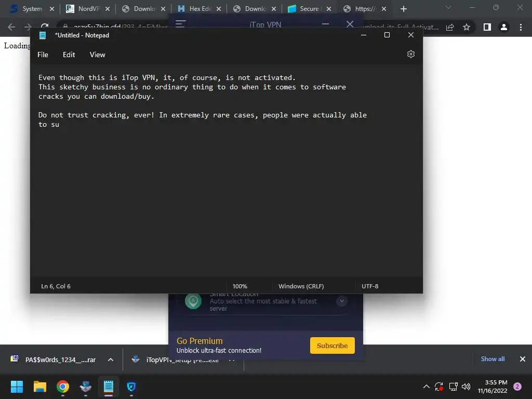Open notification center badge
Screen dimensions: 532x399
(x=517, y=387)
